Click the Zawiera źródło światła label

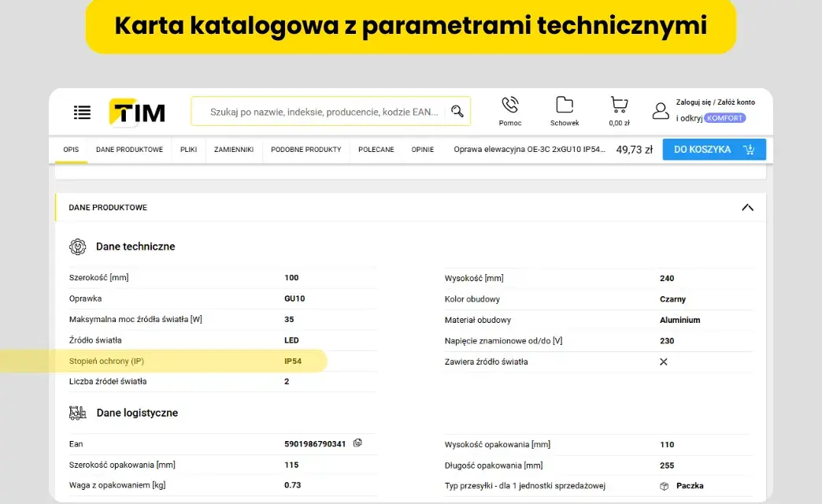(x=486, y=362)
